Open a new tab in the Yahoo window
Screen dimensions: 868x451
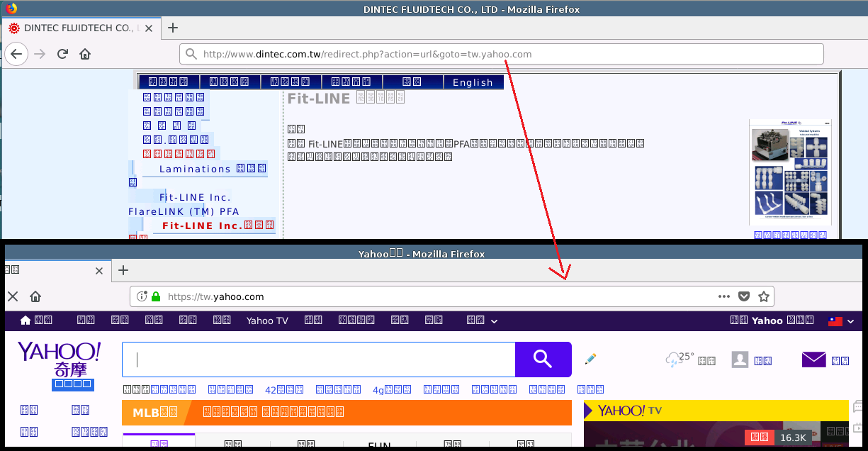123,270
